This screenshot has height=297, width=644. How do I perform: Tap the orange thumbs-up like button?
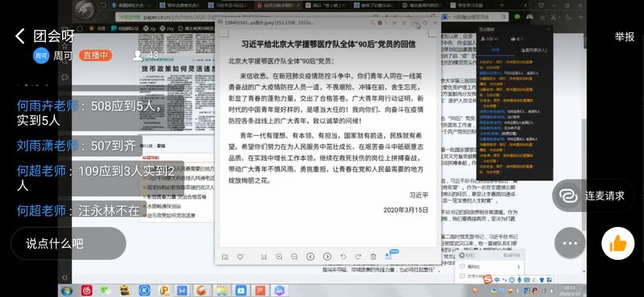[x=617, y=243]
